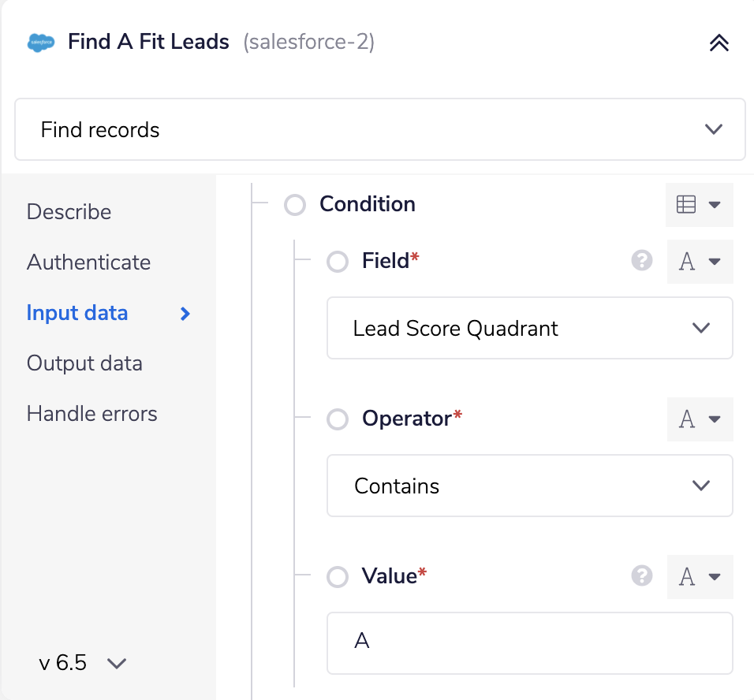Open the Find records operation dropdown
The image size is (754, 700).
(380, 129)
